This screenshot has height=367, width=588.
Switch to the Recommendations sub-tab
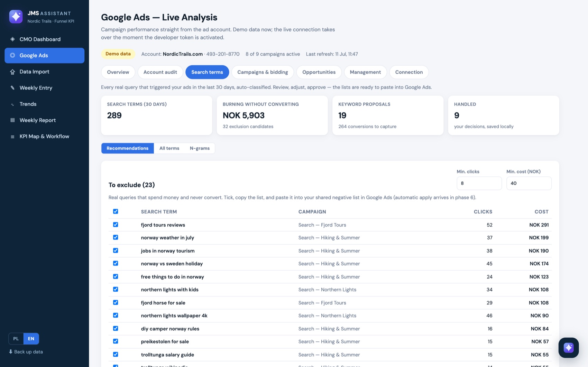127,148
